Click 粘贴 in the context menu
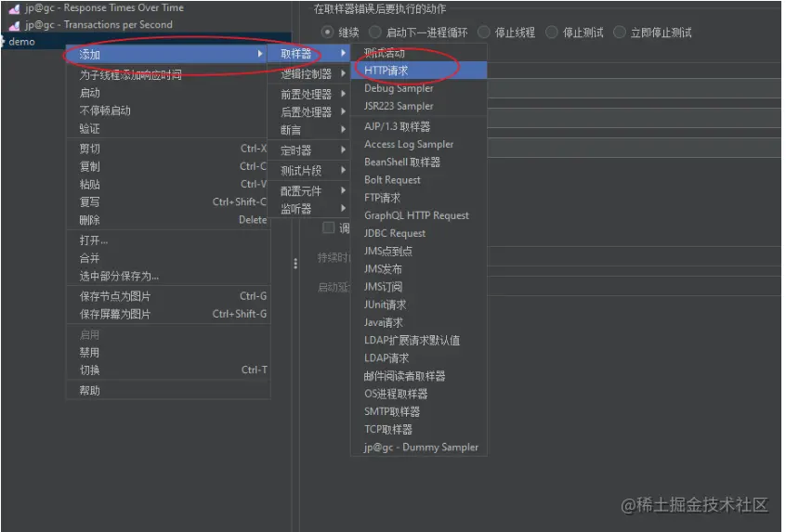 coord(168,185)
